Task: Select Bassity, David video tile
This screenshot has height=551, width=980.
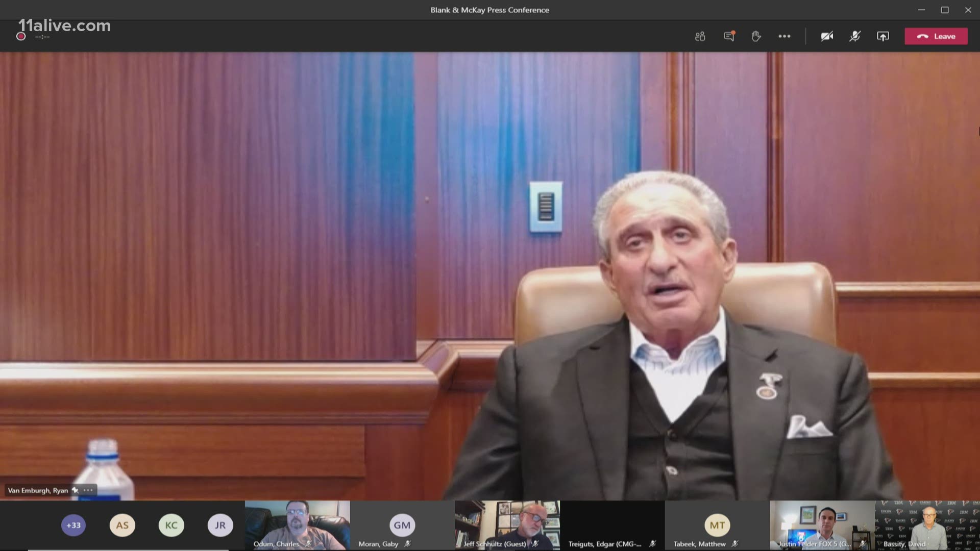Action: pyautogui.click(x=927, y=525)
